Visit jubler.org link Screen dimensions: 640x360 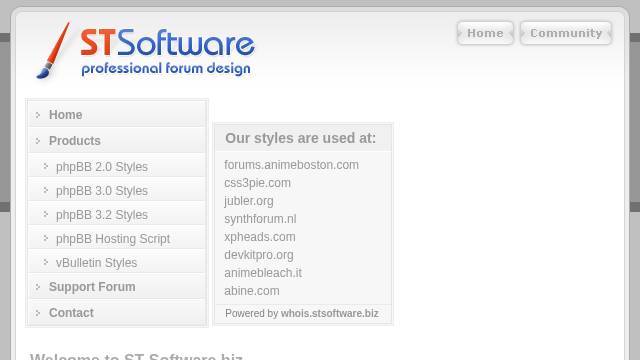coord(249,201)
